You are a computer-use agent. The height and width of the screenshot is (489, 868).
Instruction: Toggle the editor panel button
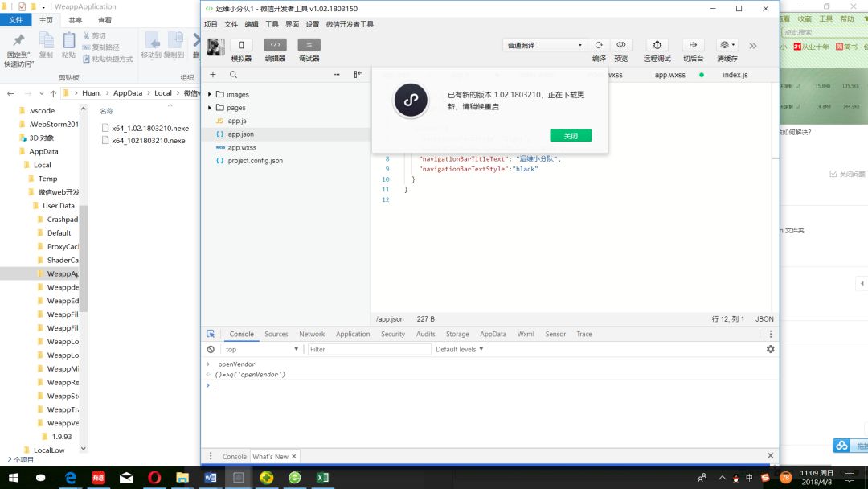275,45
